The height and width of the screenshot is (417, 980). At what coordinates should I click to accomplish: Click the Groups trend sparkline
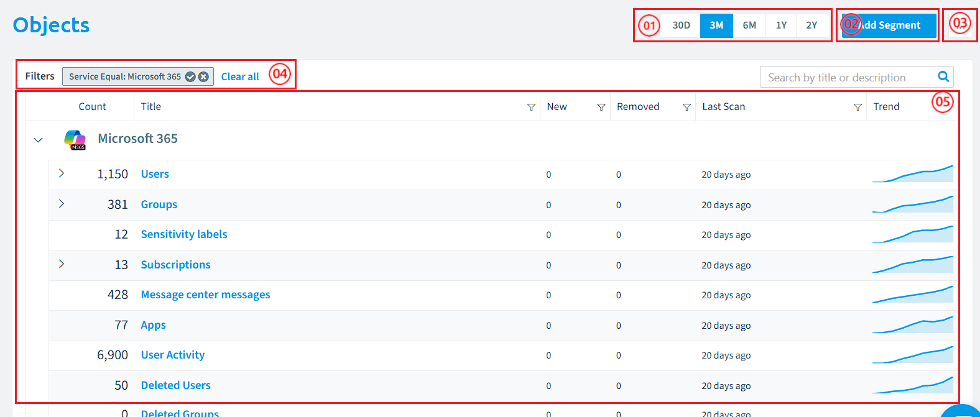(x=913, y=204)
